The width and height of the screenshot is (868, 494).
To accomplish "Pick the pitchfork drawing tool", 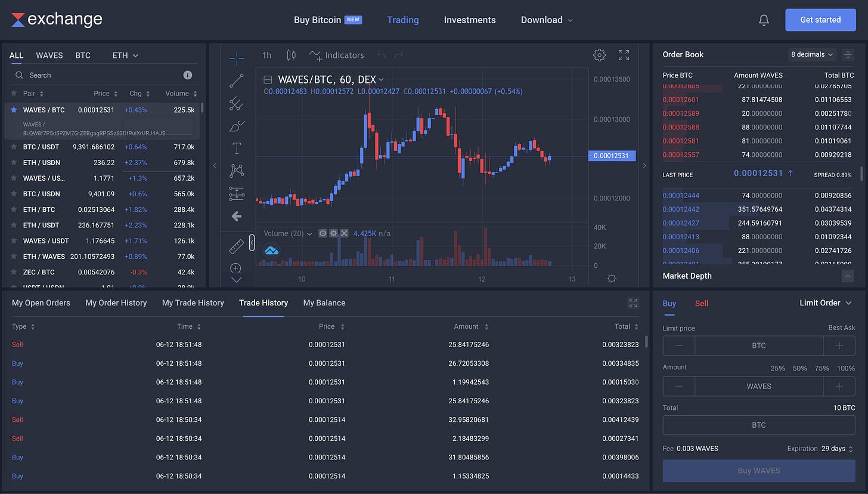I will point(237,103).
